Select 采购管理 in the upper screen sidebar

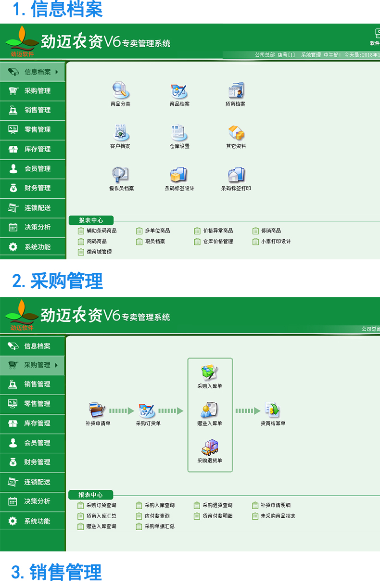pyautogui.click(x=33, y=91)
